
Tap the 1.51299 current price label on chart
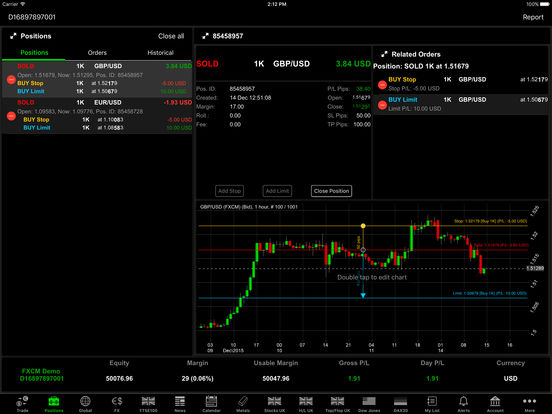535,268
